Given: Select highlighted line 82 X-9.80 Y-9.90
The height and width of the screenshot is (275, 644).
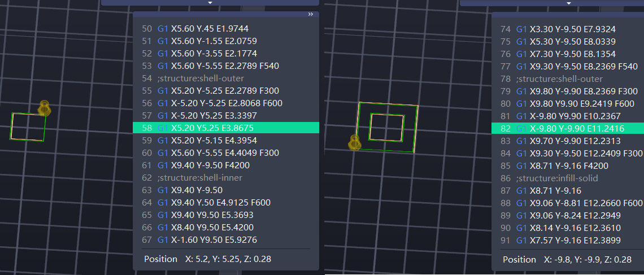Looking at the screenshot, I should pos(565,128).
